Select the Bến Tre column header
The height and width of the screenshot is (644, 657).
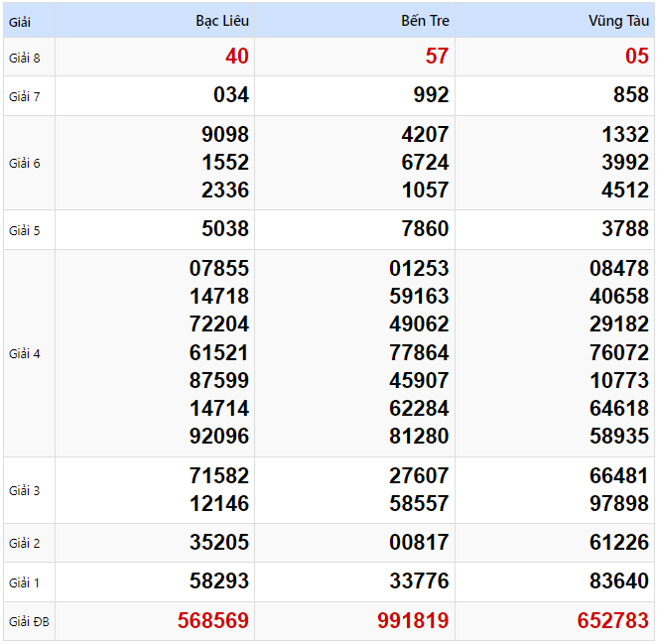(x=424, y=20)
